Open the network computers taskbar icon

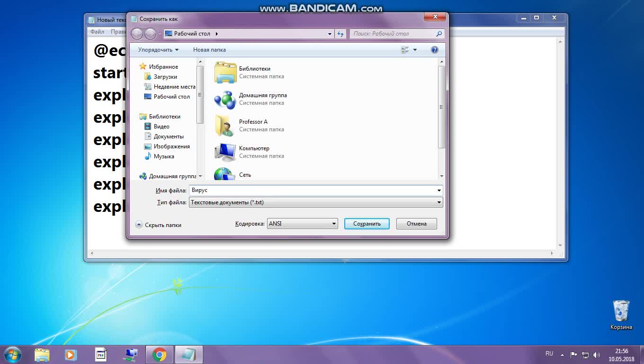point(131,355)
